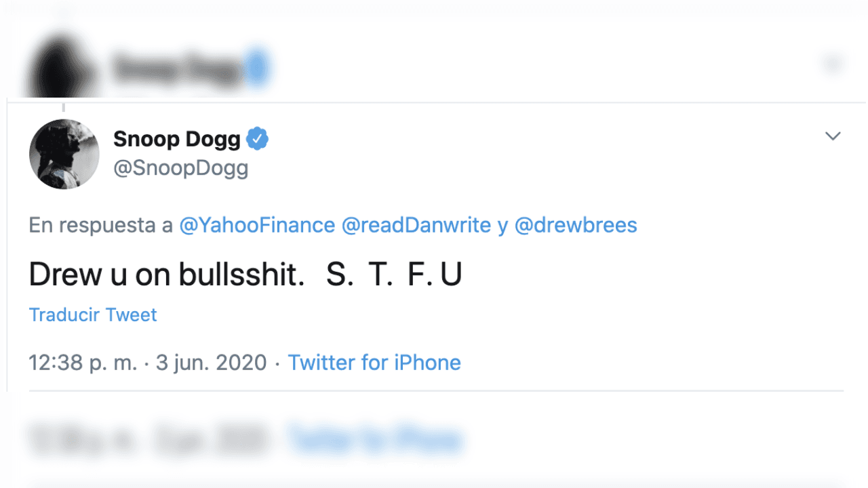Click the Twitter for iPhone source link
The width and height of the screenshot is (868, 488).
coord(374,363)
